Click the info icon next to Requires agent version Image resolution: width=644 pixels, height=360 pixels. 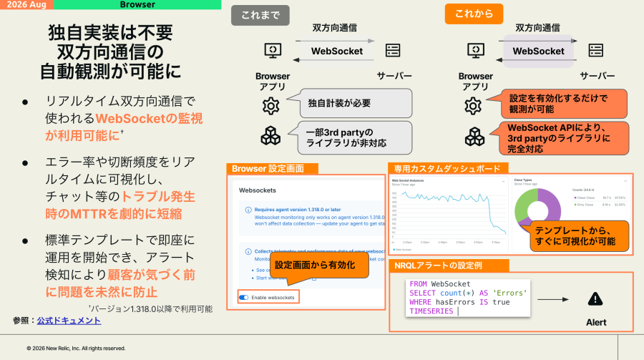click(x=248, y=210)
